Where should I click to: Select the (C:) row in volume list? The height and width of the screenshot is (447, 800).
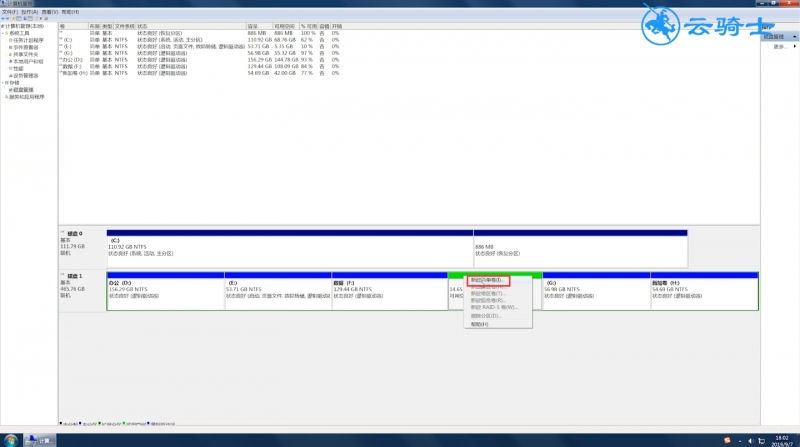pyautogui.click(x=199, y=40)
